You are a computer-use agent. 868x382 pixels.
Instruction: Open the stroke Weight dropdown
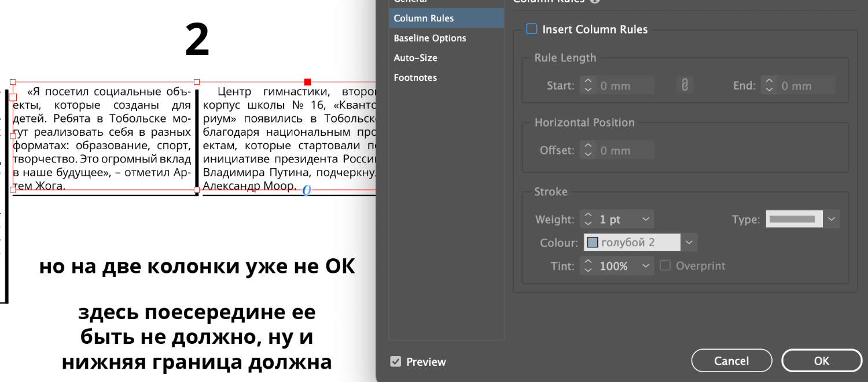coord(646,220)
